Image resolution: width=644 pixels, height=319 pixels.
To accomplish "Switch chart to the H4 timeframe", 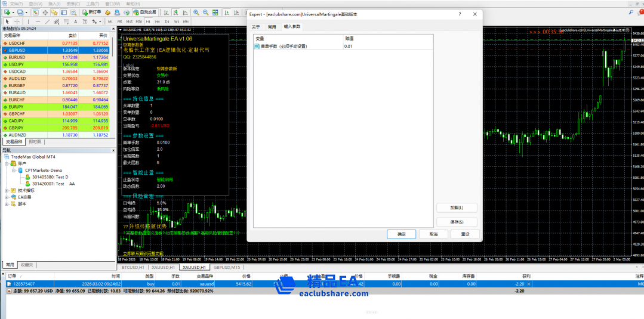I will tap(156, 22).
